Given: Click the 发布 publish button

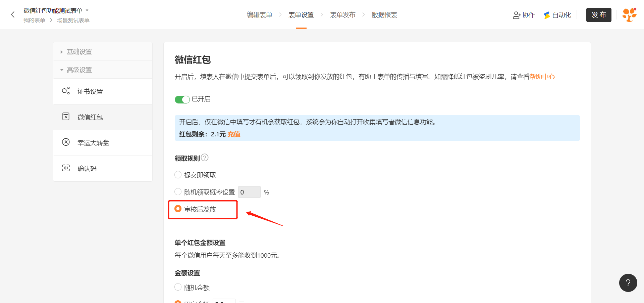Looking at the screenshot, I should click(x=599, y=15).
